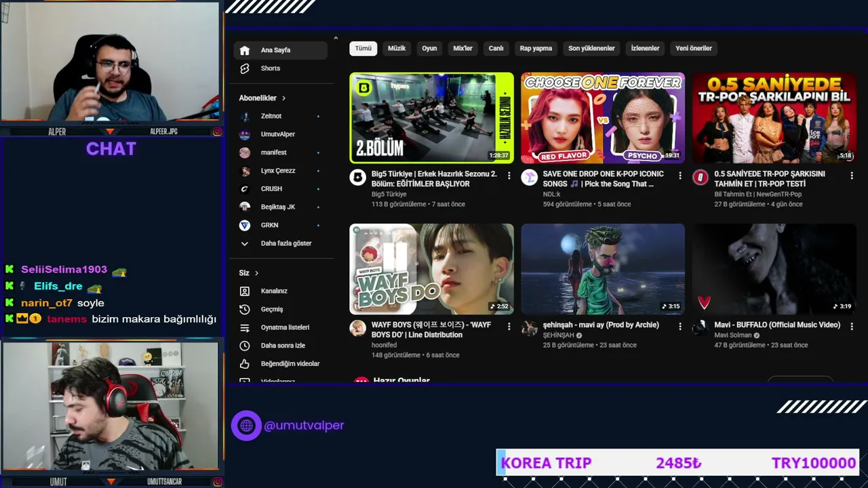The width and height of the screenshot is (868, 488).
Task: Open the GRKN channel icon
Action: tap(245, 225)
